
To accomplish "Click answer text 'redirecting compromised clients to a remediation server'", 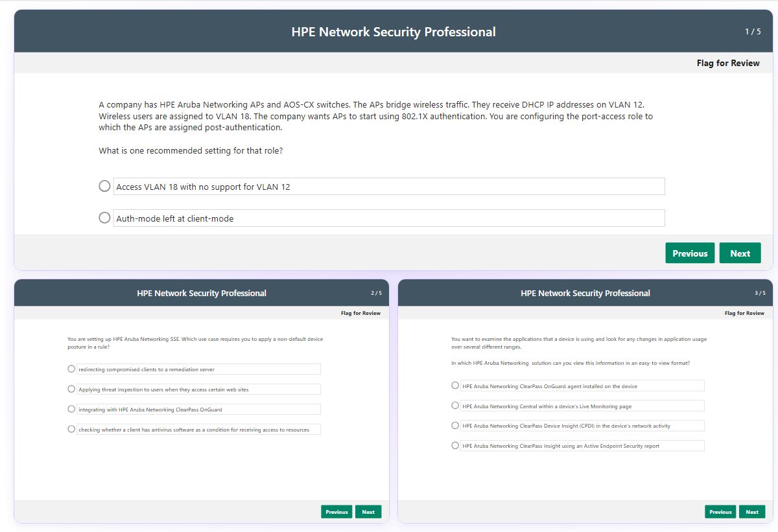I will (x=147, y=369).
